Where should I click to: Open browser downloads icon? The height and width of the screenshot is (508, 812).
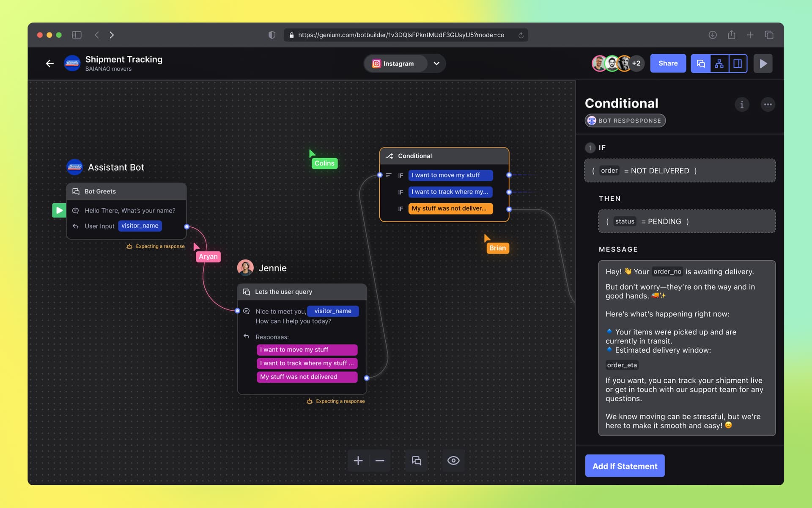tap(713, 35)
